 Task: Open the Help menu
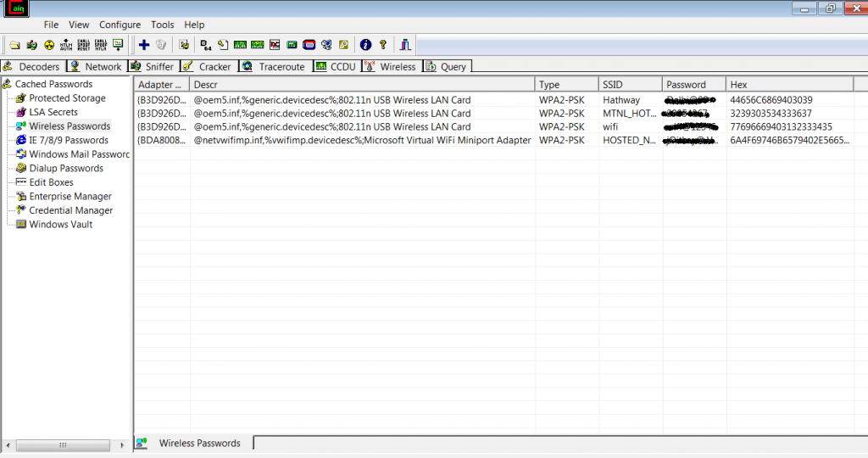click(x=194, y=25)
